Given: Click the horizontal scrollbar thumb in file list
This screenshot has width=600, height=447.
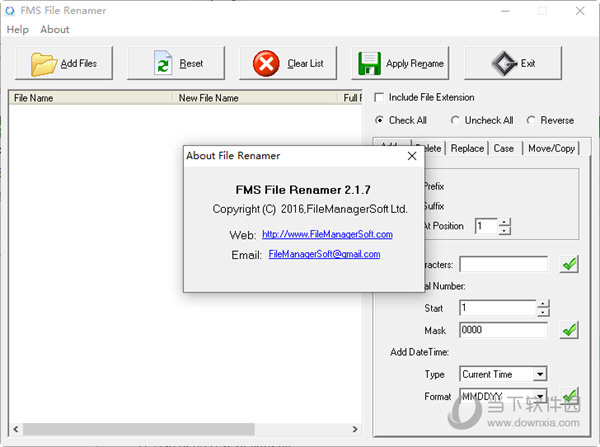Looking at the screenshot, I should tap(139, 429).
